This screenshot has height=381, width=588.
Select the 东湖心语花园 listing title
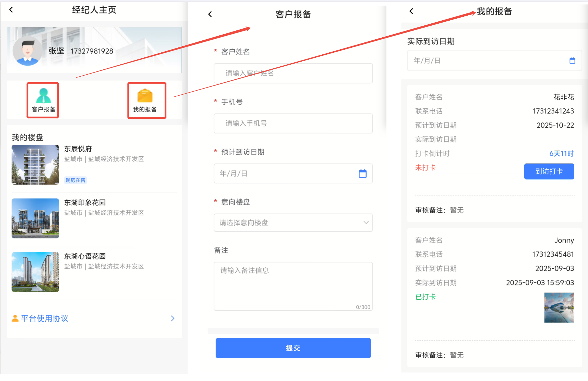click(85, 256)
